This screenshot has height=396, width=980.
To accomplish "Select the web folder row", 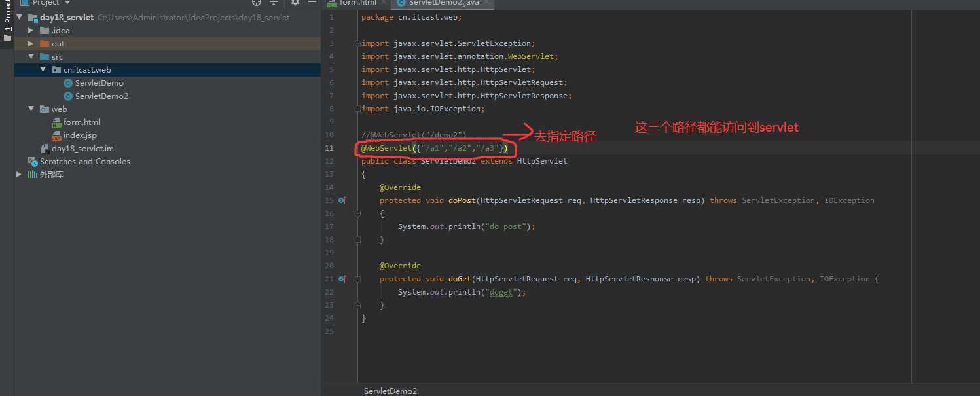I will tap(168, 109).
